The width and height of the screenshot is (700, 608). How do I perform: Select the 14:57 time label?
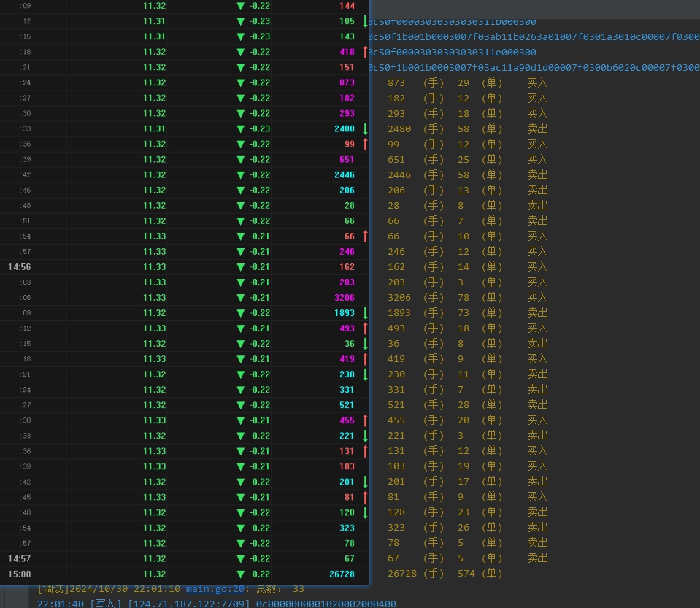pyautogui.click(x=19, y=558)
